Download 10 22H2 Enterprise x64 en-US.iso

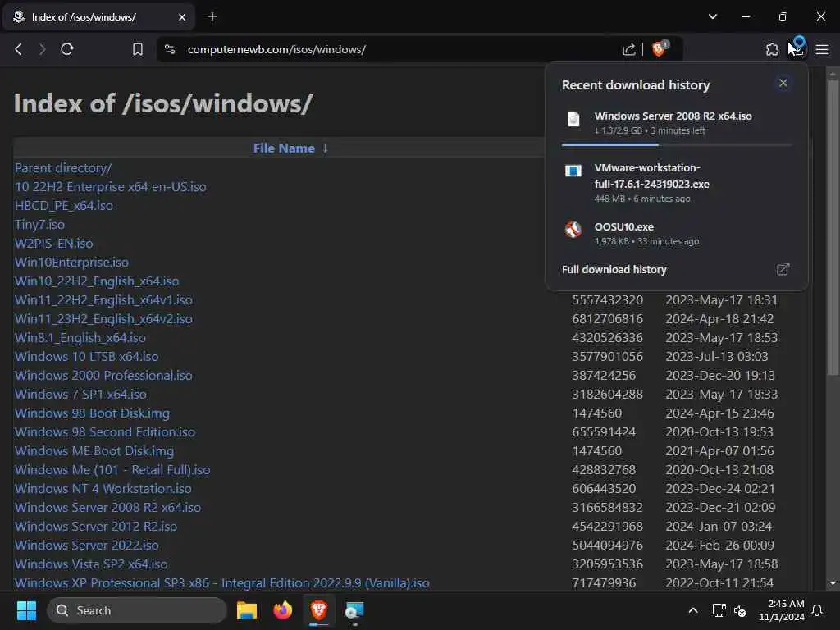click(111, 186)
